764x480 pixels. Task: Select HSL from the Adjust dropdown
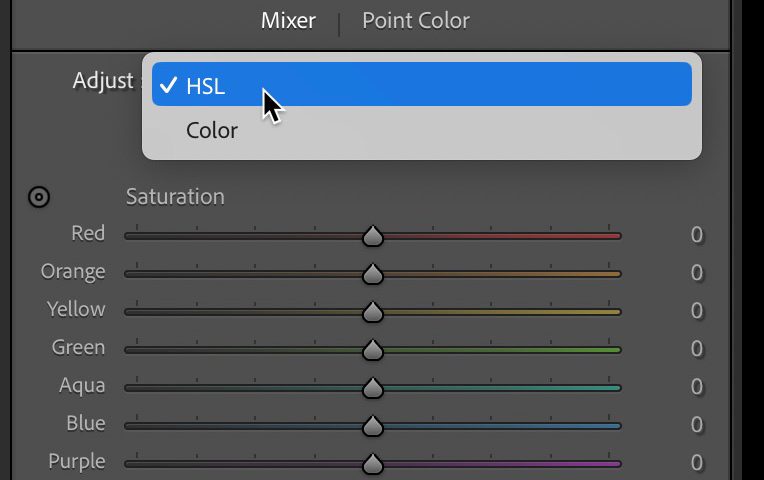point(421,85)
